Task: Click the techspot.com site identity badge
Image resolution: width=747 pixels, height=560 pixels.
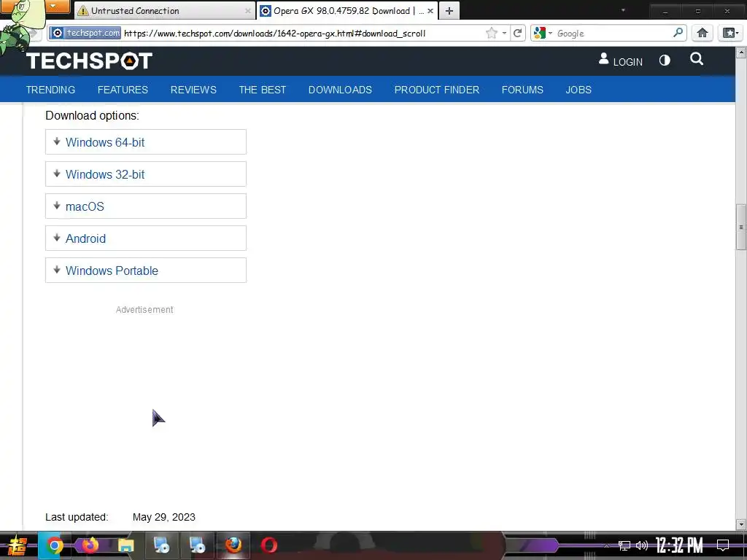Action: point(85,33)
